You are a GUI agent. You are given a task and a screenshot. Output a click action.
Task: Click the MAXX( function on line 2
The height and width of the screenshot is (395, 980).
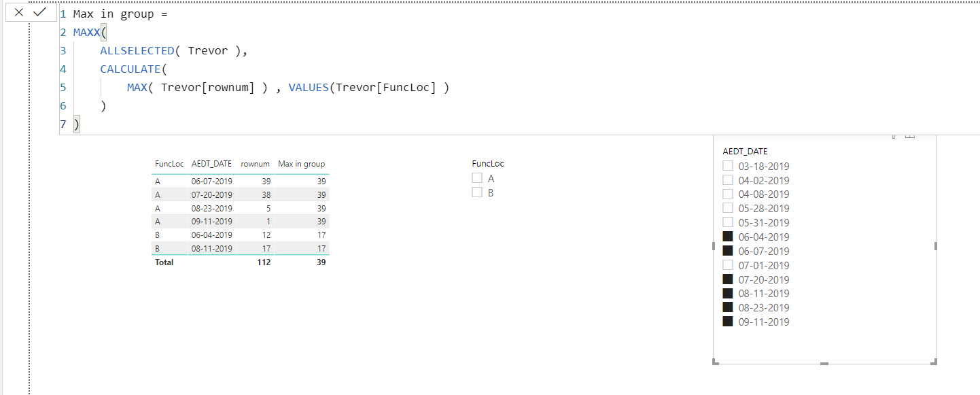click(90, 32)
